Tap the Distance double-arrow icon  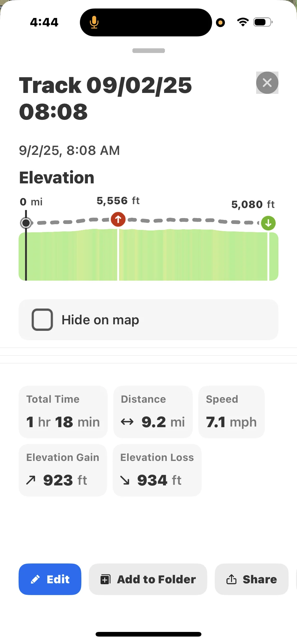[127, 422]
